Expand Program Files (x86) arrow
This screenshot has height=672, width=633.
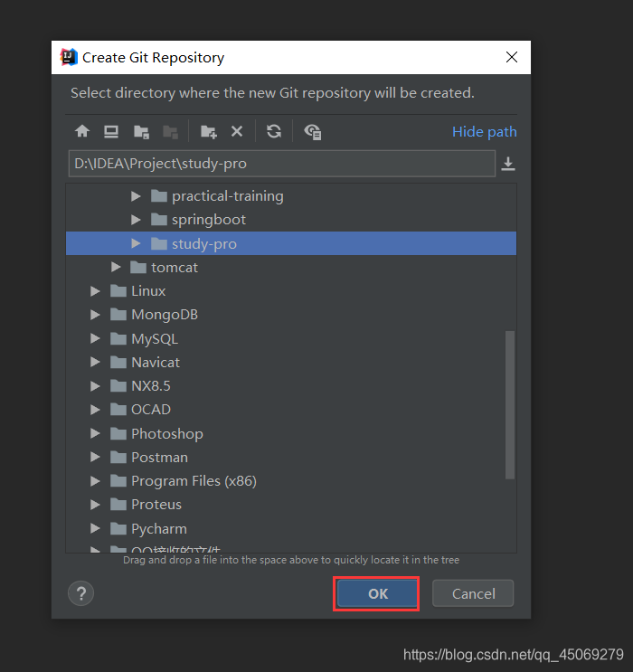pos(95,481)
